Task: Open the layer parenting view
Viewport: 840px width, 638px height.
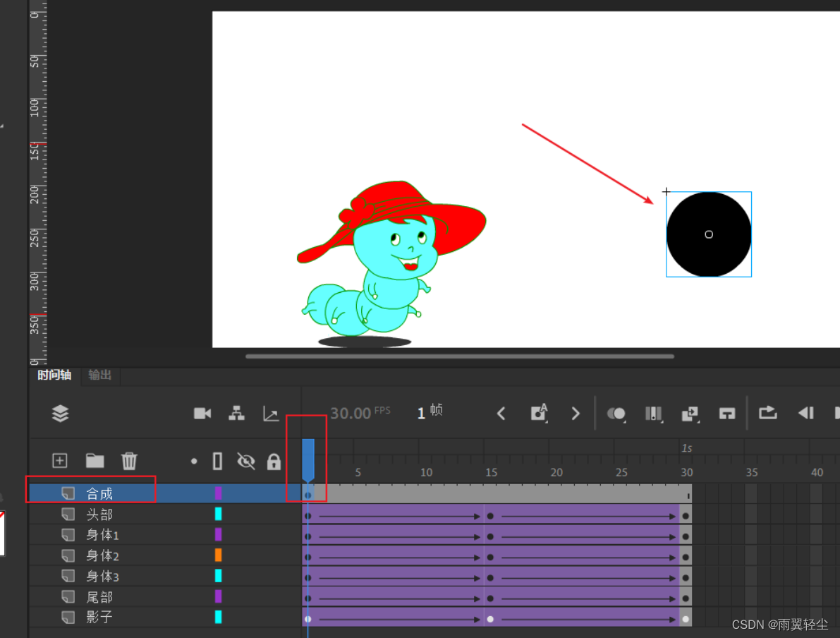Action: point(237,414)
